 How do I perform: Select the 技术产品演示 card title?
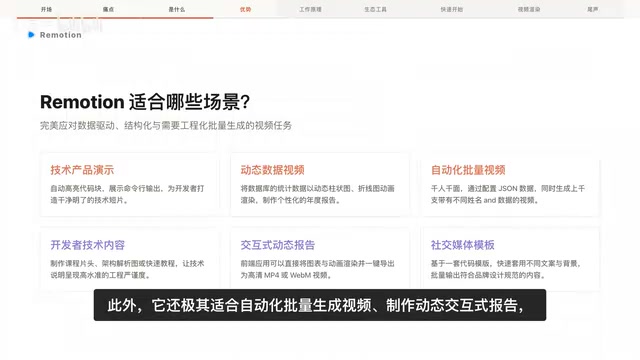tap(82, 170)
